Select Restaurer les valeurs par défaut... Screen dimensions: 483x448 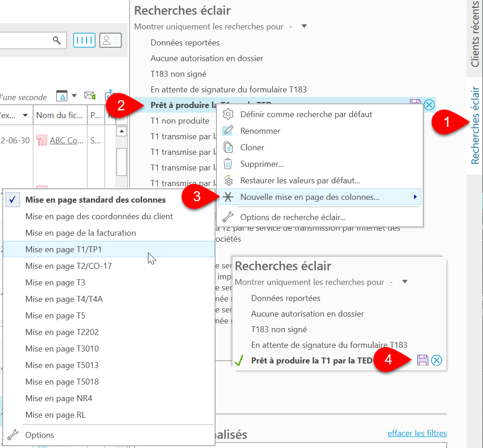(x=300, y=181)
